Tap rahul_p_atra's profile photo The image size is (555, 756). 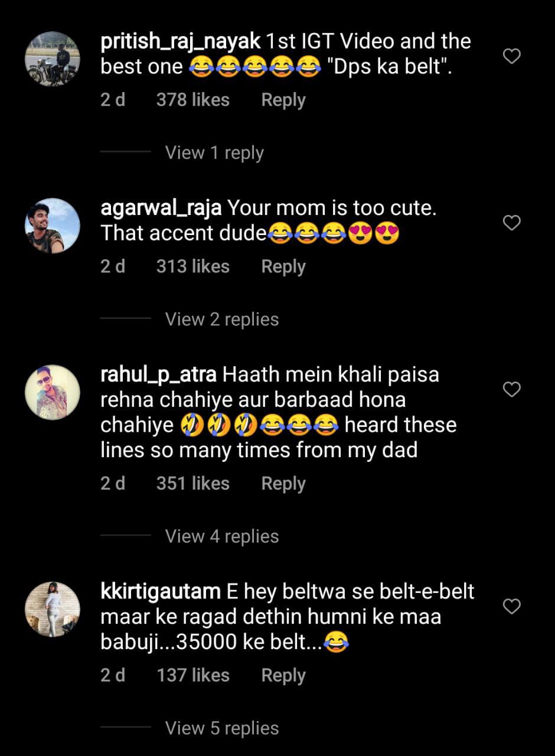[x=53, y=392]
